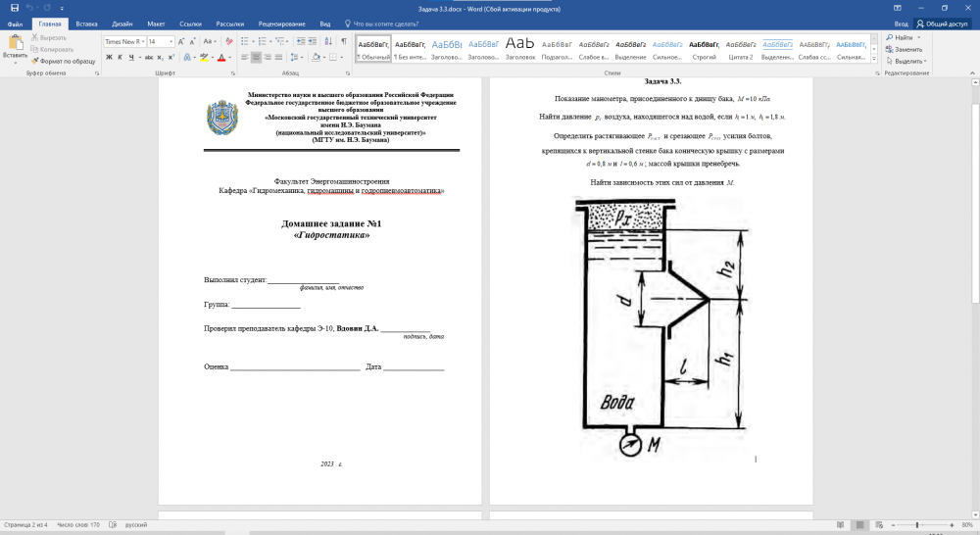Apply the Строгий style from gallery
Image resolution: width=980 pixels, height=535 pixels.
point(704,48)
